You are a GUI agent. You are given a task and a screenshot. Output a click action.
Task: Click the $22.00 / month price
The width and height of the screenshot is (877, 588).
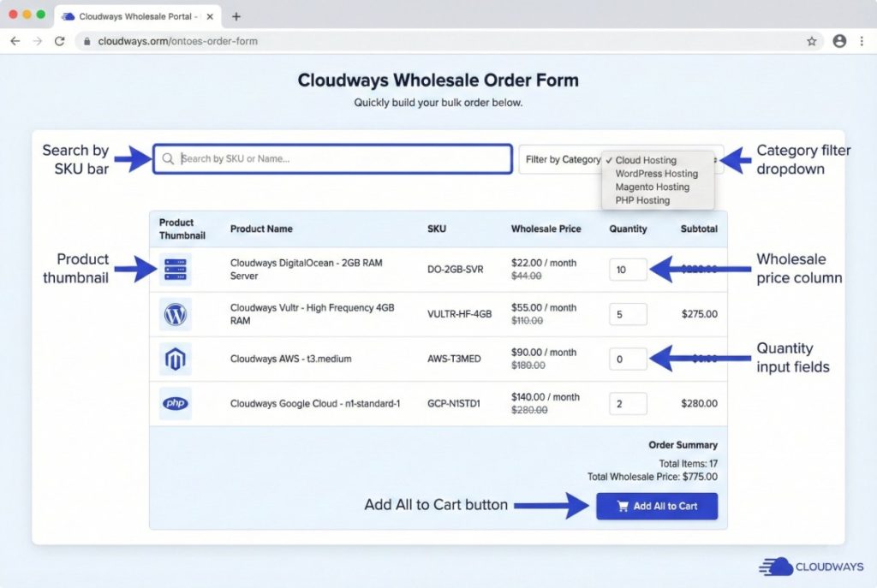coord(544,263)
